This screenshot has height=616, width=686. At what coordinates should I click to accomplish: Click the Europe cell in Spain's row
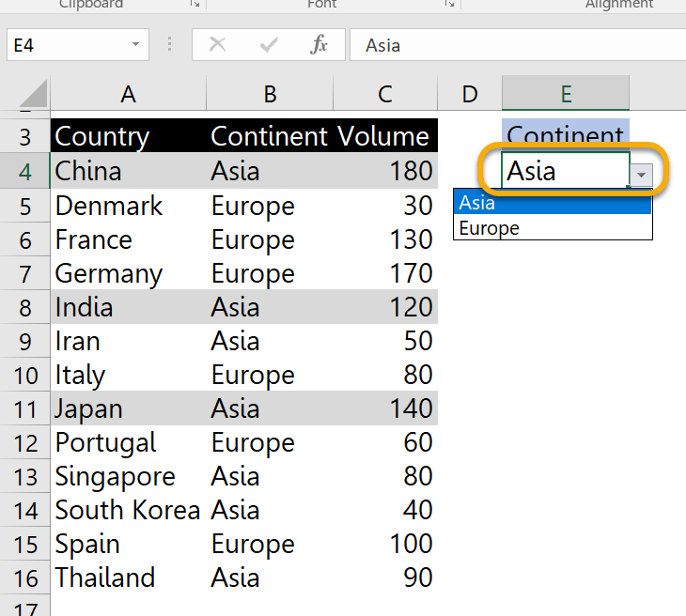click(270, 545)
